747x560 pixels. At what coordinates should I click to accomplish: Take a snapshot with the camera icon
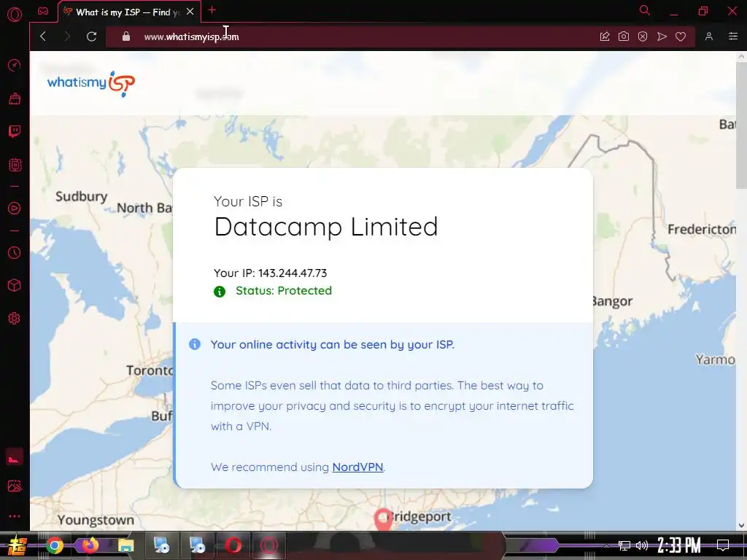[x=624, y=36]
